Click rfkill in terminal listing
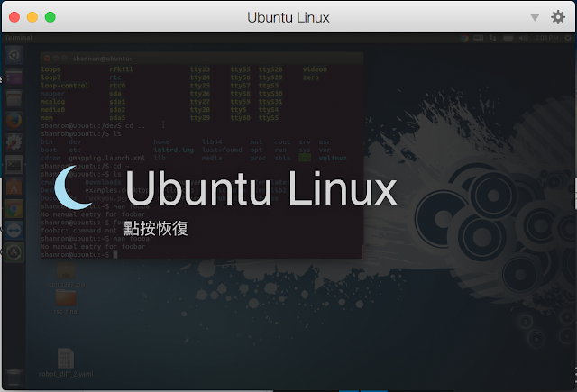The image size is (577, 392). tap(121, 69)
